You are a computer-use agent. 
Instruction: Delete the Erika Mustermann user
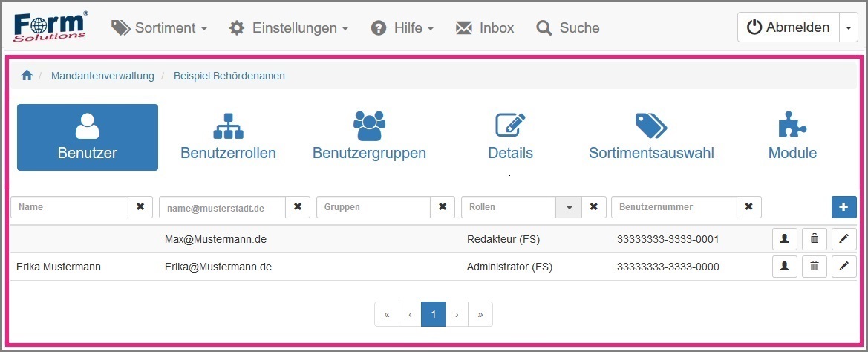click(815, 267)
